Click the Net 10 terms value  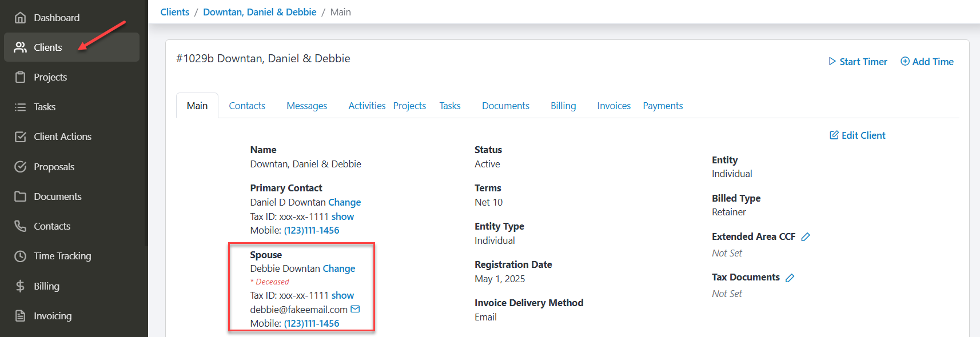point(488,202)
